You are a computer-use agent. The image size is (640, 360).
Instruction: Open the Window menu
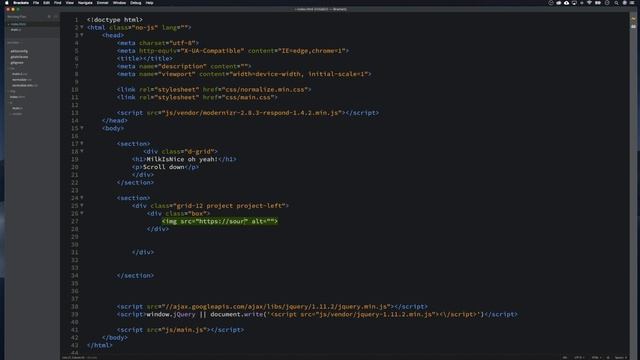click(119, 3)
